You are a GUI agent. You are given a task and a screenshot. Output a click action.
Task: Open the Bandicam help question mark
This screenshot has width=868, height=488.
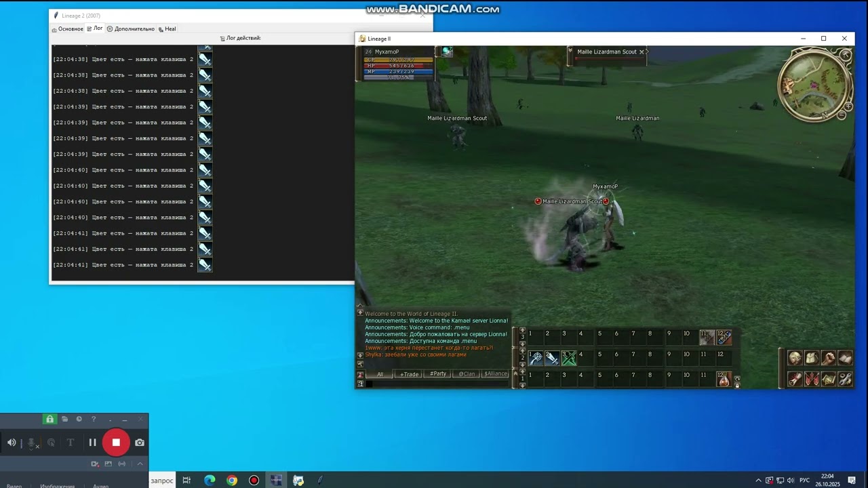[94, 419]
